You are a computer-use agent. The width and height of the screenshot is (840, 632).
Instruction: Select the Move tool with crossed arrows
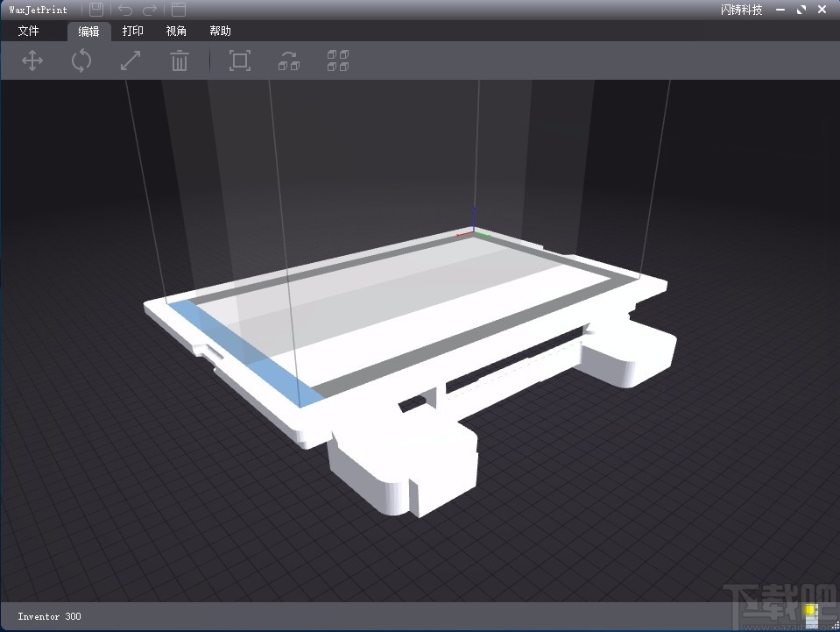pos(32,60)
